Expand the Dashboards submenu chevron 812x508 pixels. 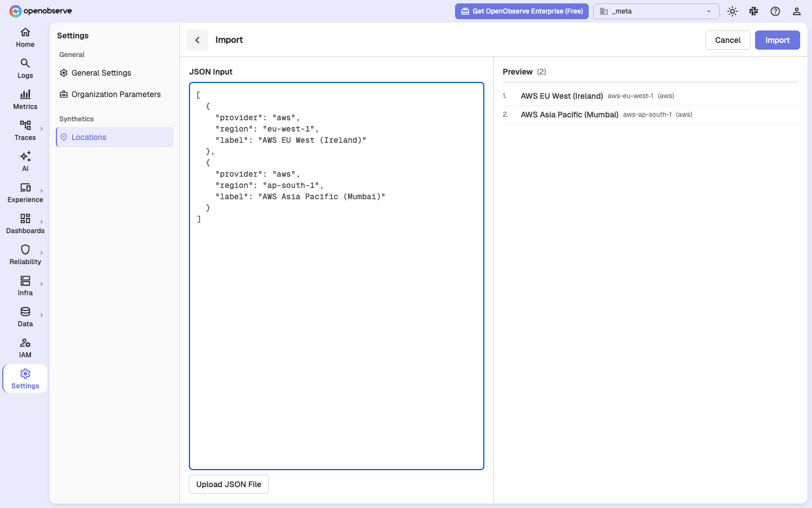pyautogui.click(x=42, y=222)
